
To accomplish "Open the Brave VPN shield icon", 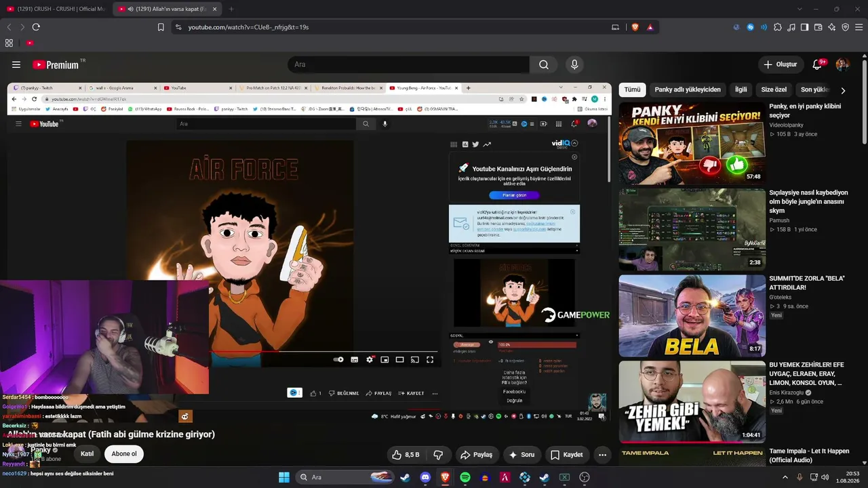I will point(845,27).
